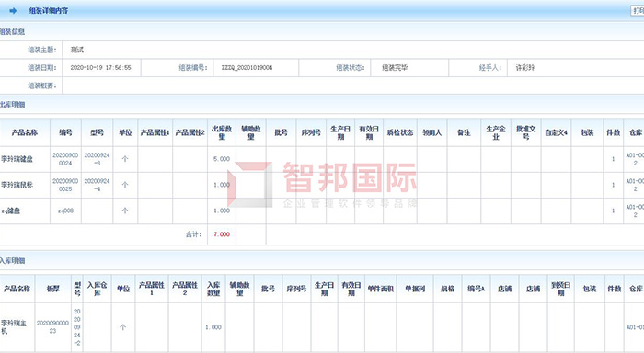Viewport: 644px width, 353px height.
Task: Click the inbound quantity 1.000 in 入库明细
Action: pos(213,327)
